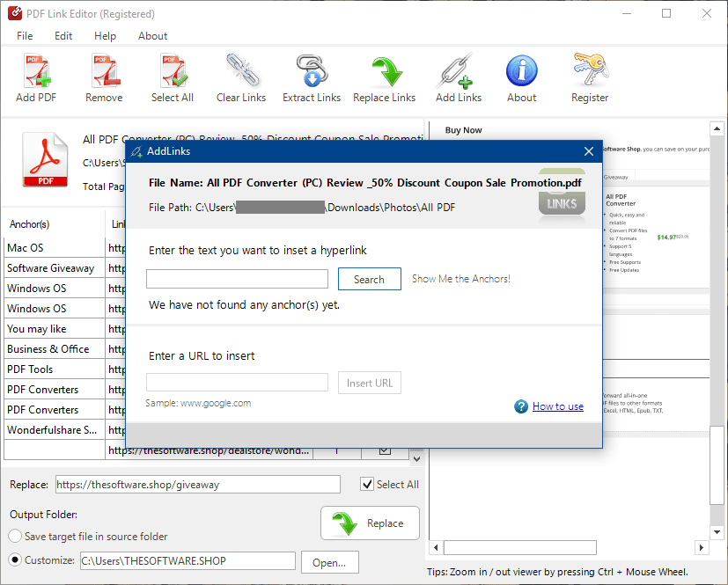Click the scroll down arrow of anchors list

[416, 458]
